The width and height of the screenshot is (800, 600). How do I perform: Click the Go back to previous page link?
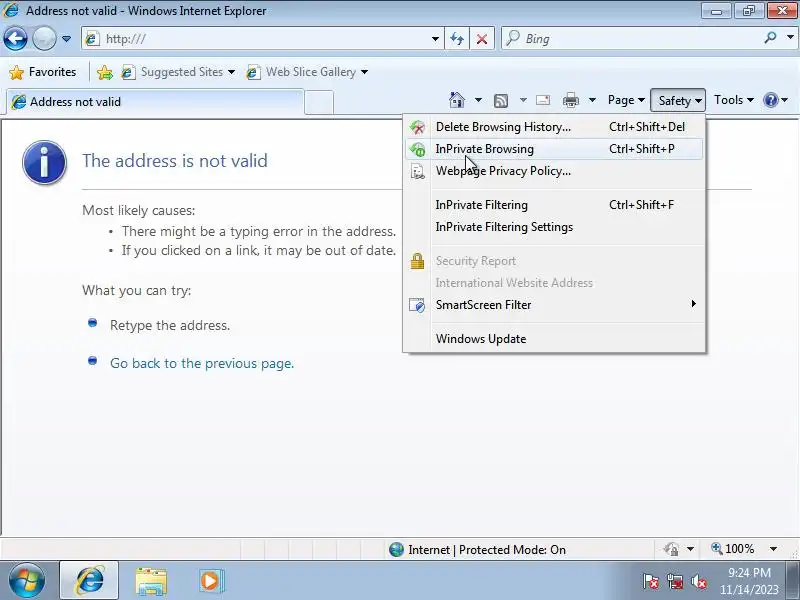(202, 363)
